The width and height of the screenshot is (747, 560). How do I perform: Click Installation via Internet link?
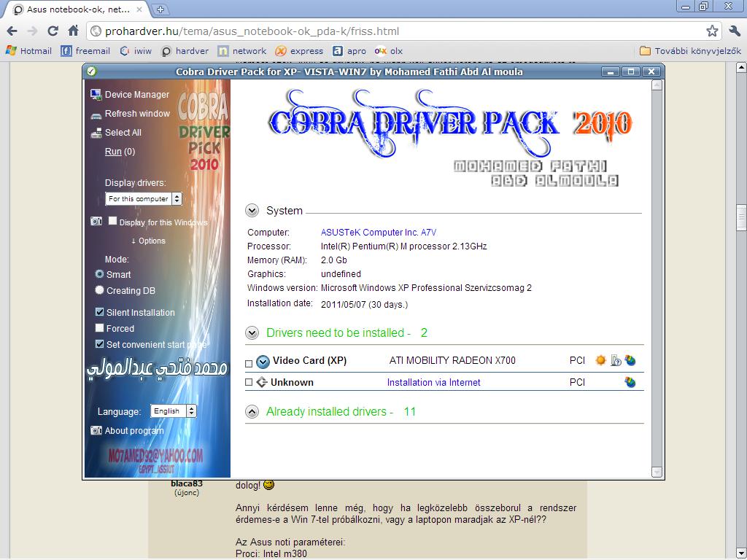pyautogui.click(x=433, y=382)
